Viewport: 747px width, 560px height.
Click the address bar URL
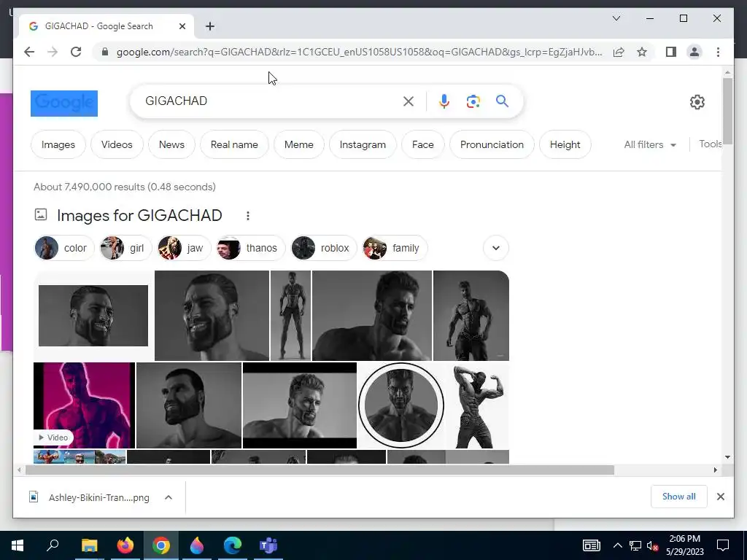point(359,52)
